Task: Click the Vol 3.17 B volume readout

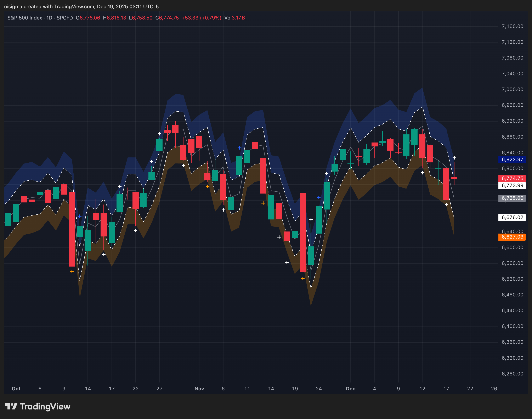Action: 235,18
